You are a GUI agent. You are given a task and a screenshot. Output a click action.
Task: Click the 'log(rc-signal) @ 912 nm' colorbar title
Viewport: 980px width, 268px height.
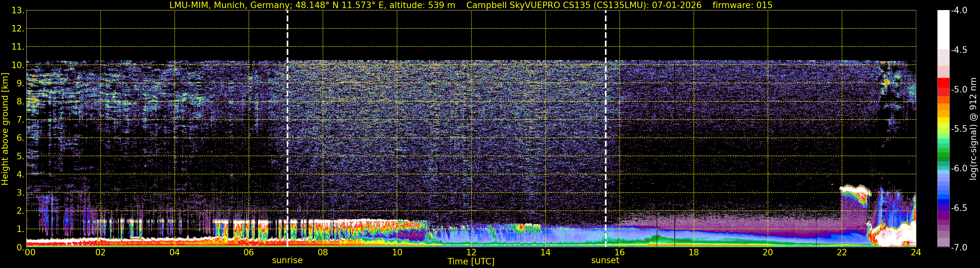[x=973, y=129]
